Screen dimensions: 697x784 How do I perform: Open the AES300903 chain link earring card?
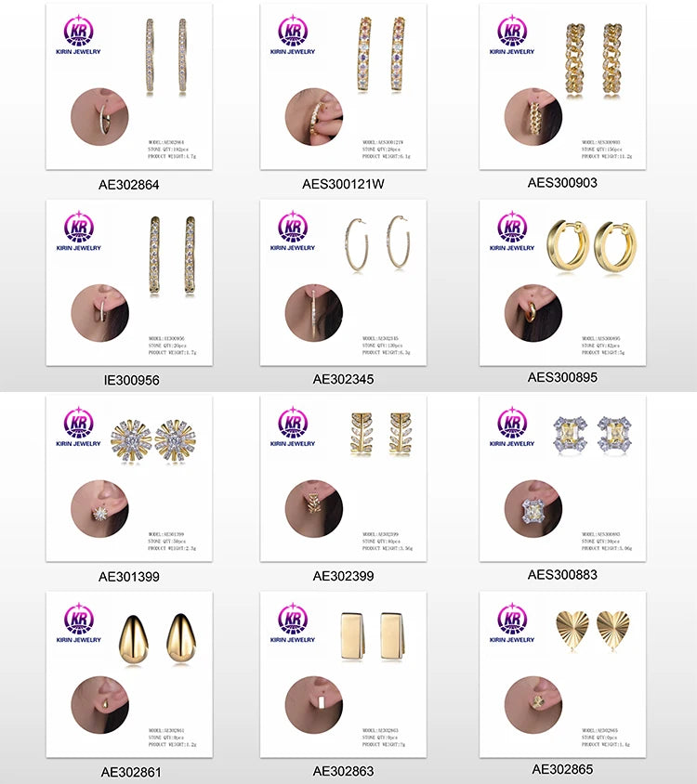click(562, 86)
